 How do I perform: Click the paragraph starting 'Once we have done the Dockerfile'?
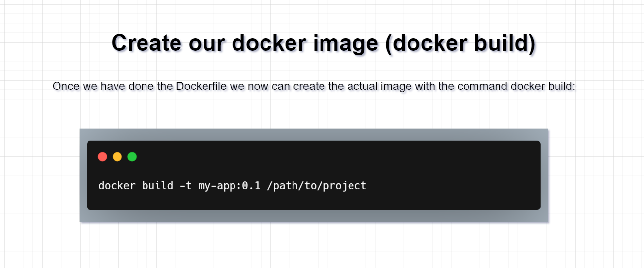coord(314,87)
